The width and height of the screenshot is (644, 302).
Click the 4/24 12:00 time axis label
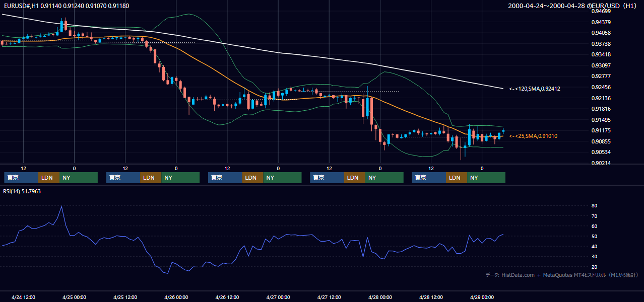pyautogui.click(x=23, y=297)
